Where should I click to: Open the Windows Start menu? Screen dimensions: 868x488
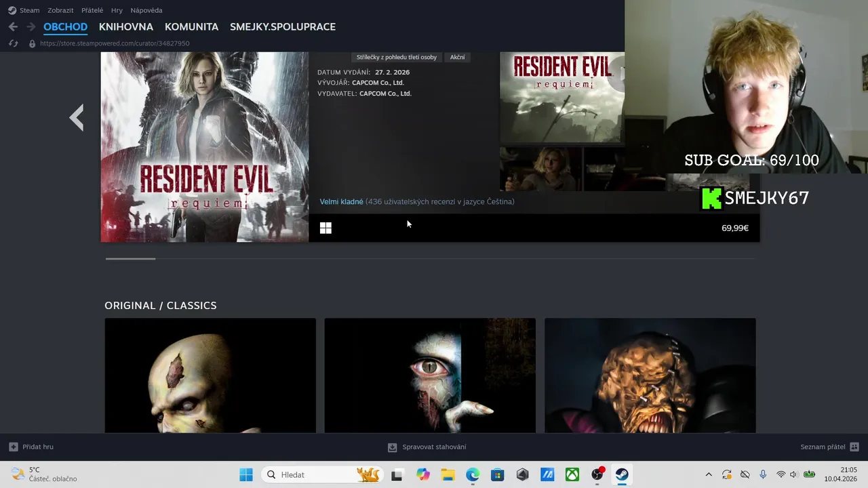[246, 474]
